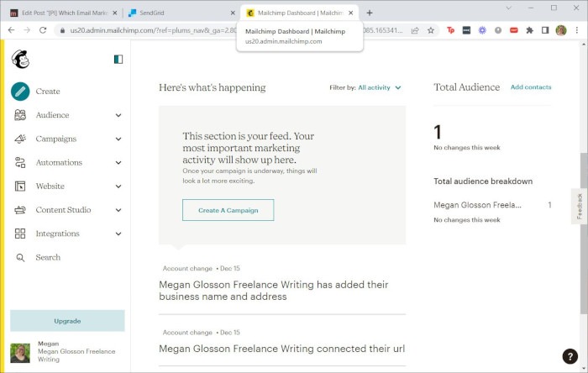Open the Chrome profile avatar
Viewport: 588px width, 373px height.
[x=561, y=30]
